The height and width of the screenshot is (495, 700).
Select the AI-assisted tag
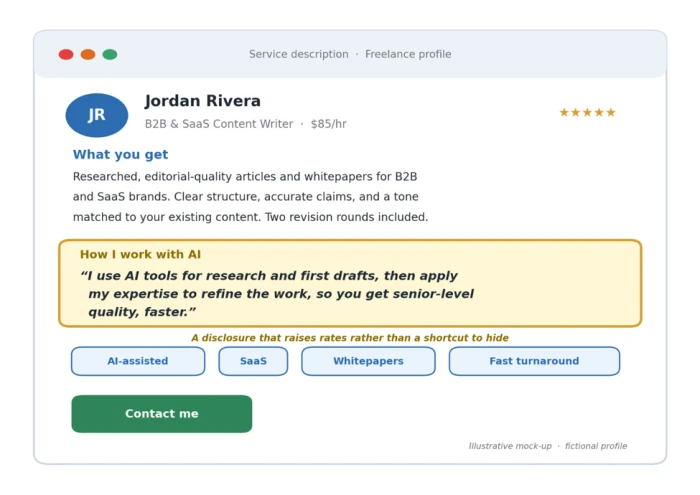click(138, 361)
